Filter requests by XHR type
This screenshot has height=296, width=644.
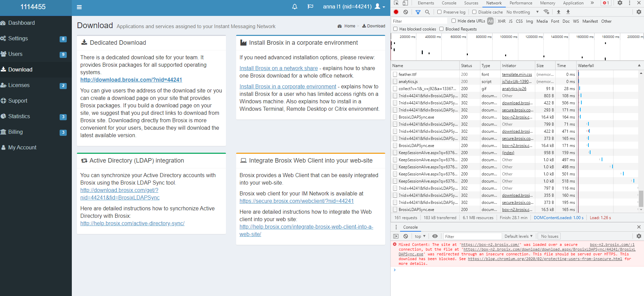[501, 21]
